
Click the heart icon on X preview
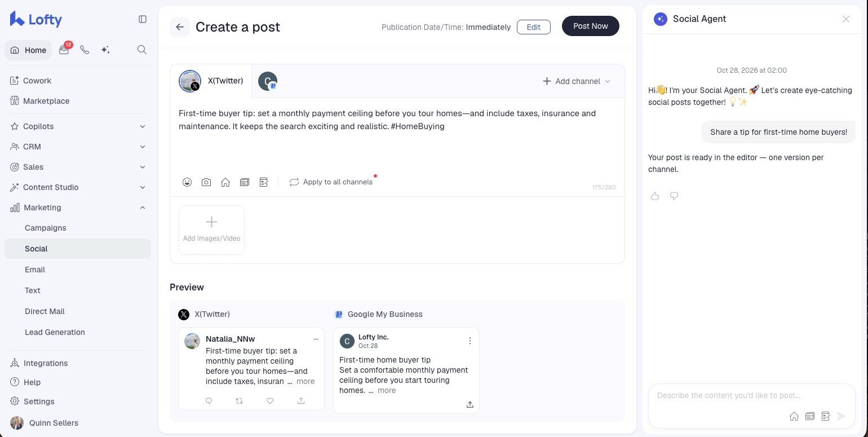pyautogui.click(x=270, y=401)
